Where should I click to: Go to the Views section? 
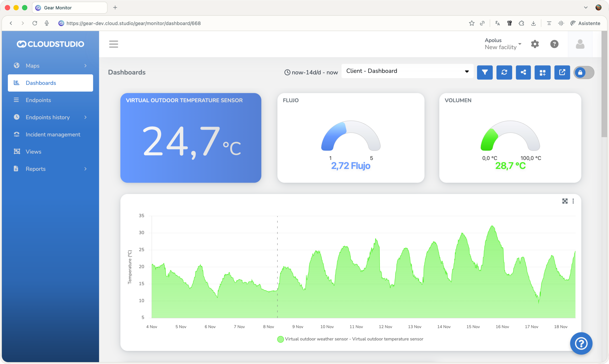[33, 152]
